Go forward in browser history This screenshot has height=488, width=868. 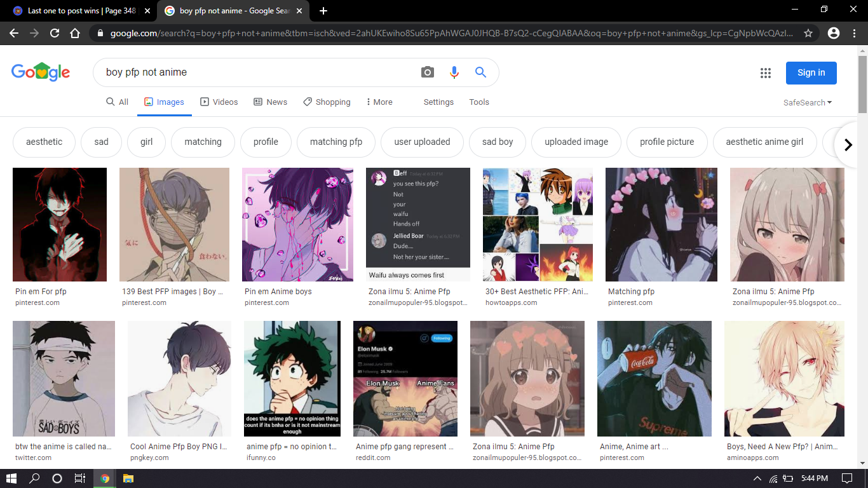click(34, 33)
